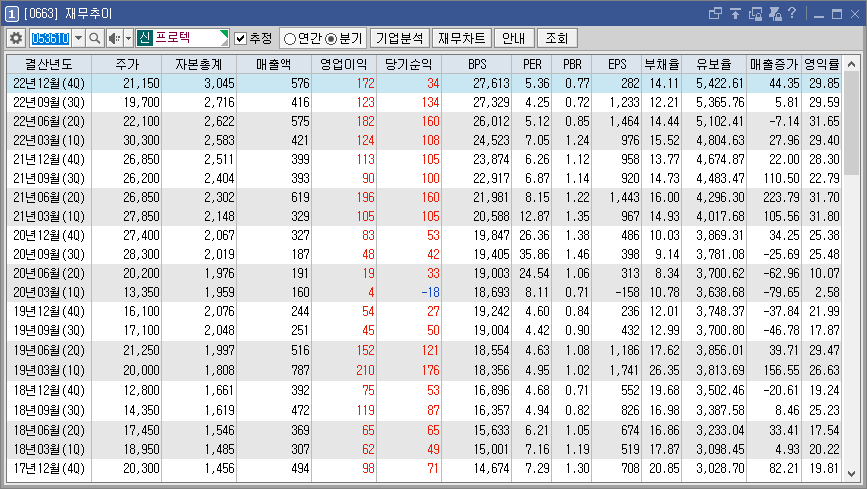Click the BPS value 27,613
Screen dimensions: 867x489
pyautogui.click(x=491, y=84)
